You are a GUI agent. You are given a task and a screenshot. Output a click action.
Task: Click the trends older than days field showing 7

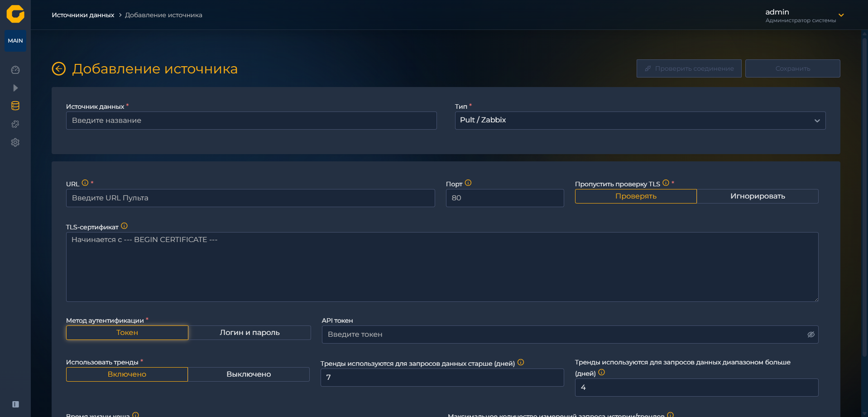(x=442, y=378)
